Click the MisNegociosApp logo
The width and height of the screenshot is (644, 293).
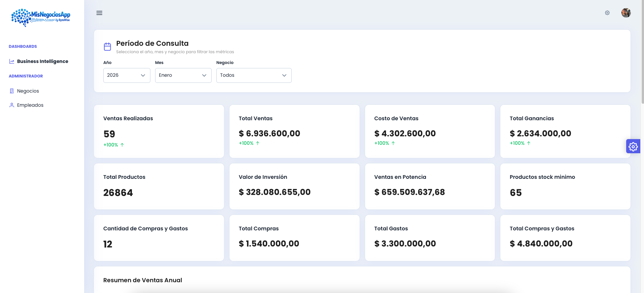41,17
